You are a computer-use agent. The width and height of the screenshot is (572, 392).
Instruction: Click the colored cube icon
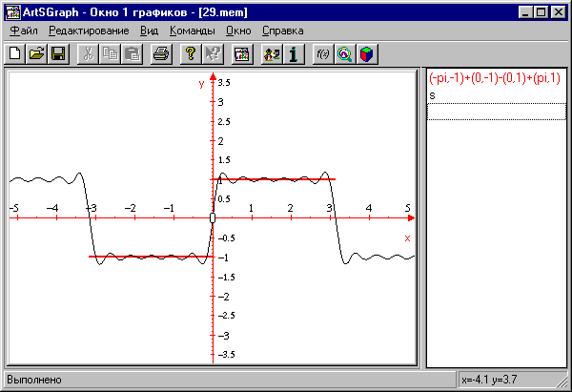365,54
